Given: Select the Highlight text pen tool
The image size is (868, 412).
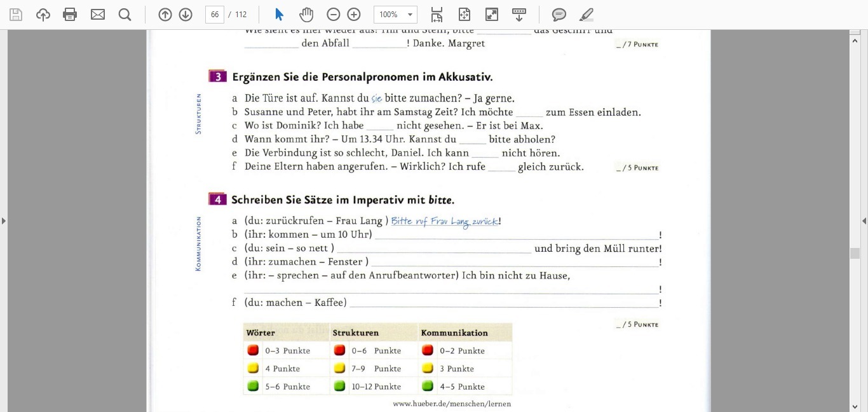Looking at the screenshot, I should 587,15.
